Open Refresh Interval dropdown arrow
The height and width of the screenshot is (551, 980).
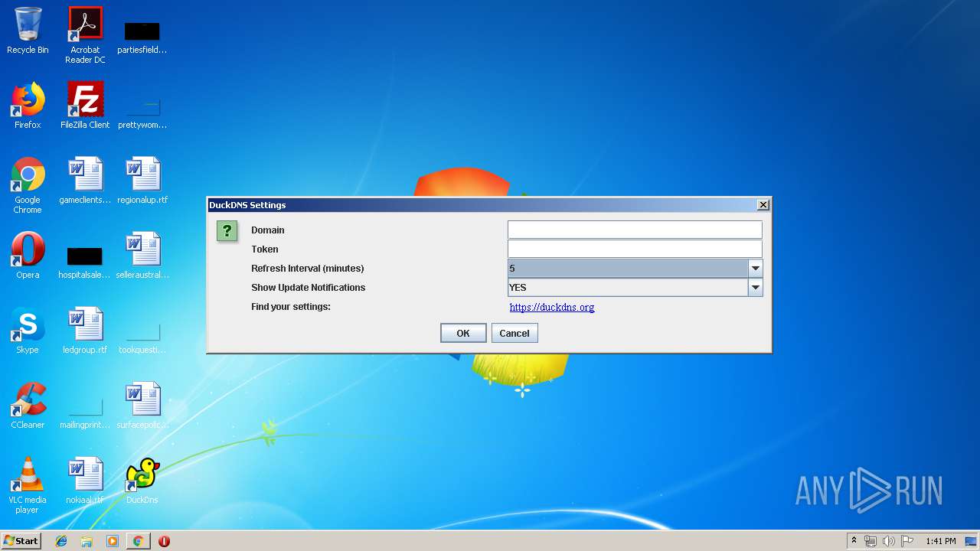point(756,268)
